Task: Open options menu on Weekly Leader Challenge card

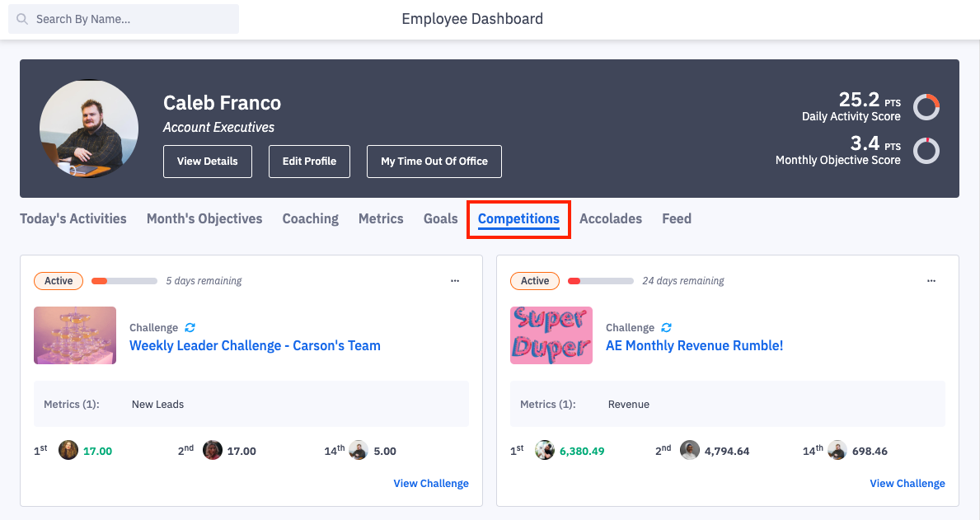Action: point(455,281)
